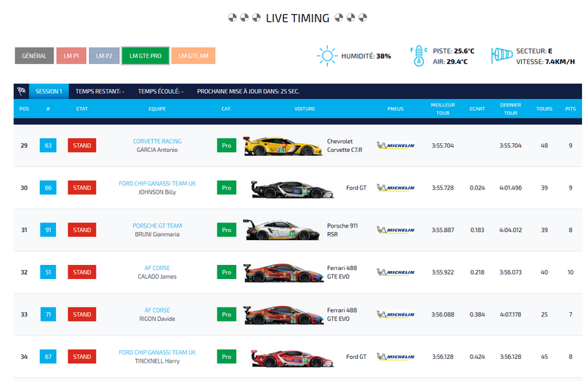
Task: Click driver name GARCIA Antonio
Action: coord(157,150)
